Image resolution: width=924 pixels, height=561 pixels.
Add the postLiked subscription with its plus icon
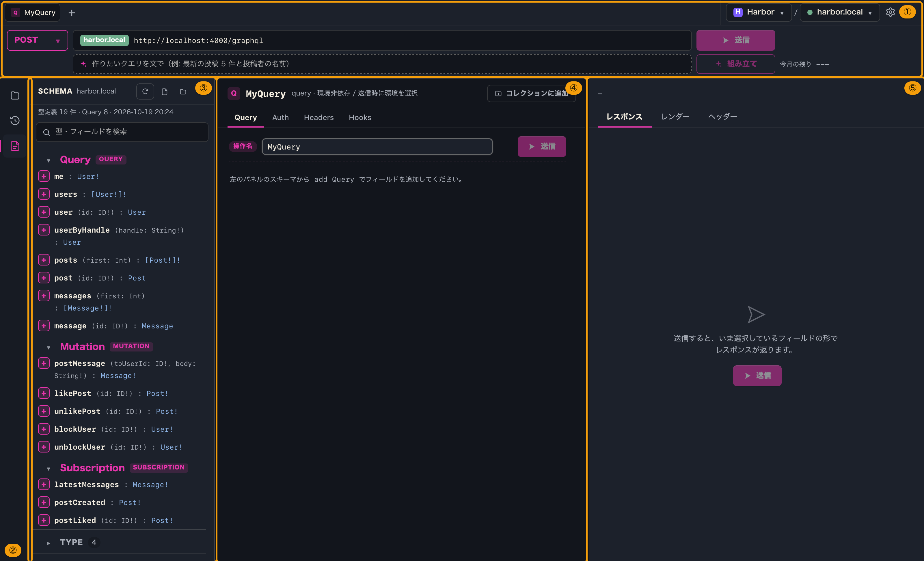[44, 520]
